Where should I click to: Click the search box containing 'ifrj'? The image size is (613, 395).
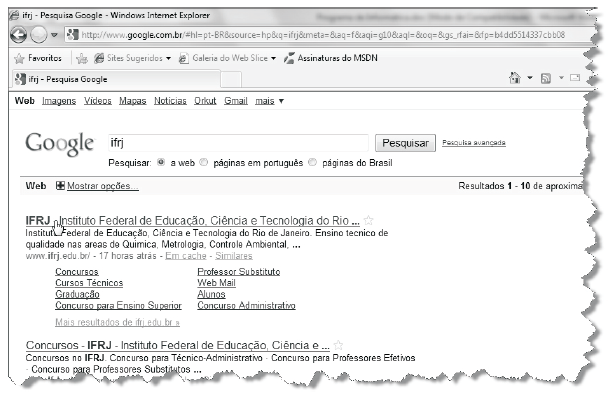click(x=238, y=143)
